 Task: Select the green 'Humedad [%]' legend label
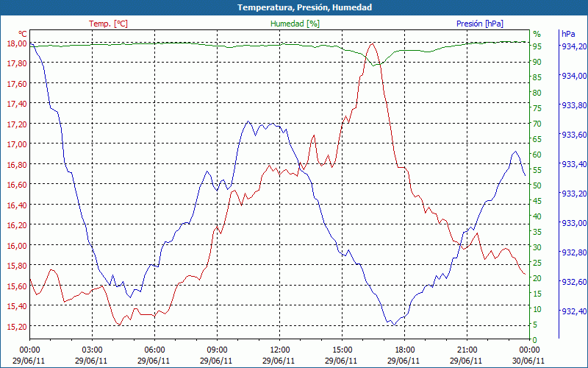[295, 24]
